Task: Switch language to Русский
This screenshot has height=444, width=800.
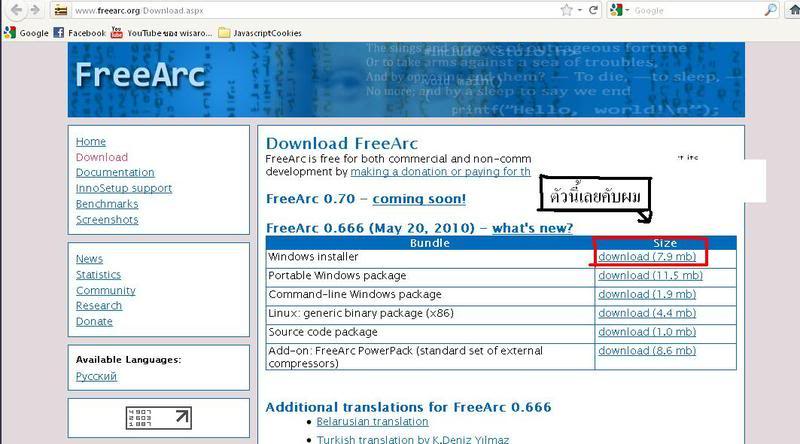Action: tap(96, 376)
